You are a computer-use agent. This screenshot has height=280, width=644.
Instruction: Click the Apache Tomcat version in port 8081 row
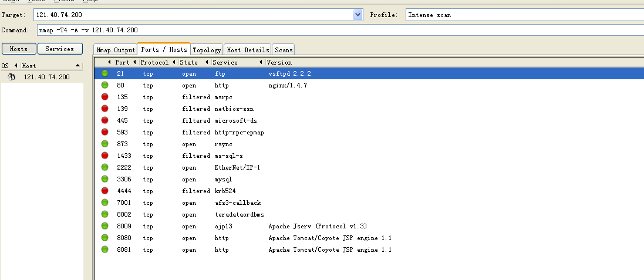330,249
